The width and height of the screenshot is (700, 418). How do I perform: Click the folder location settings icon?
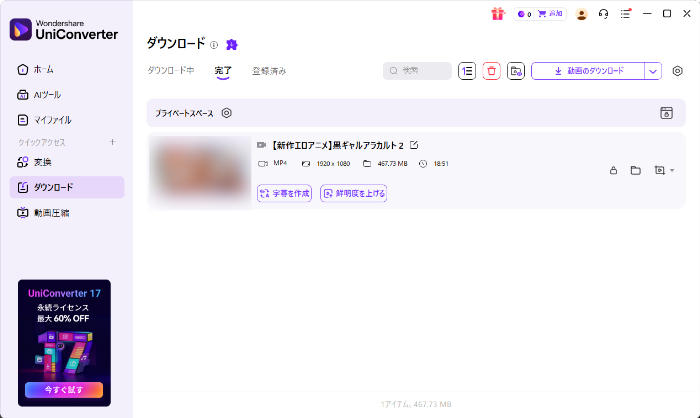click(x=516, y=71)
